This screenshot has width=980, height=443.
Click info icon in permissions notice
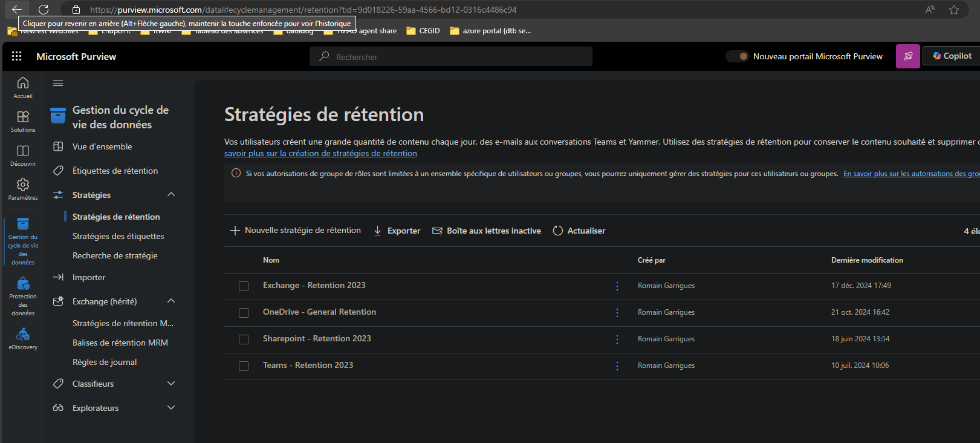point(236,173)
